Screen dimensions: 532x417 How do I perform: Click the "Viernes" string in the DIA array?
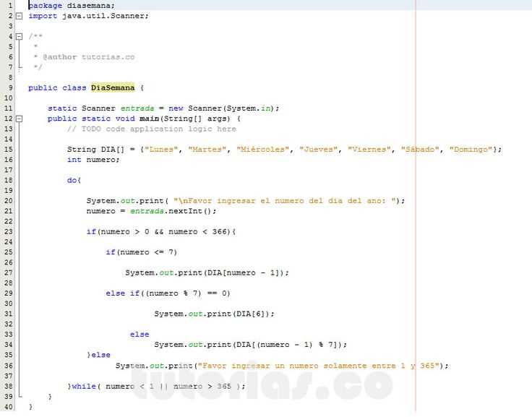point(369,150)
